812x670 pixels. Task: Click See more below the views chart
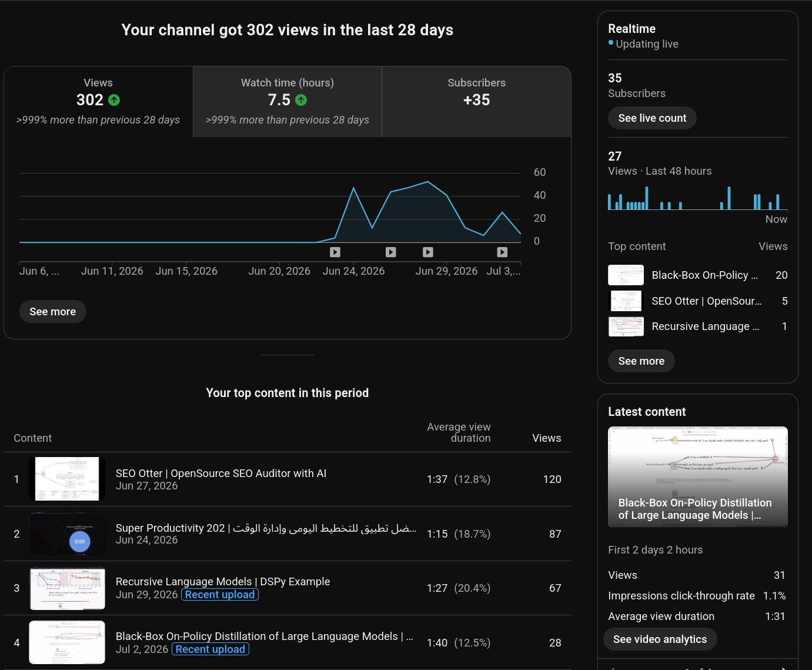tap(53, 312)
